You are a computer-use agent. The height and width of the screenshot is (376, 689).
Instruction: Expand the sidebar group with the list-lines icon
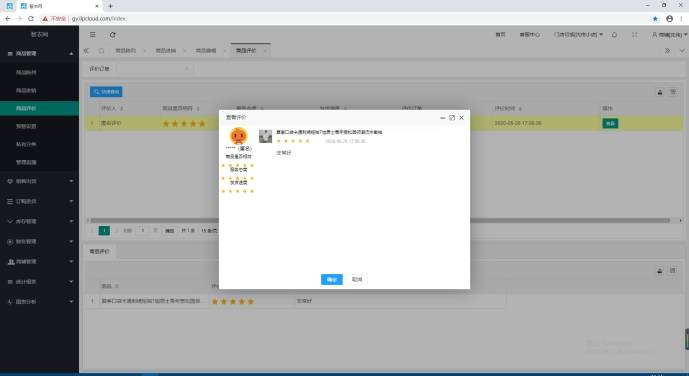[40, 201]
